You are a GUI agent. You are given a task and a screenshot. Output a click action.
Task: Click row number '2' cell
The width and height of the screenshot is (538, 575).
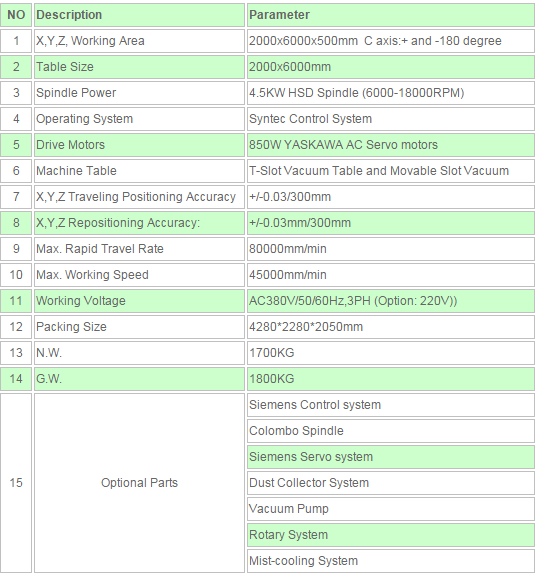(16, 67)
